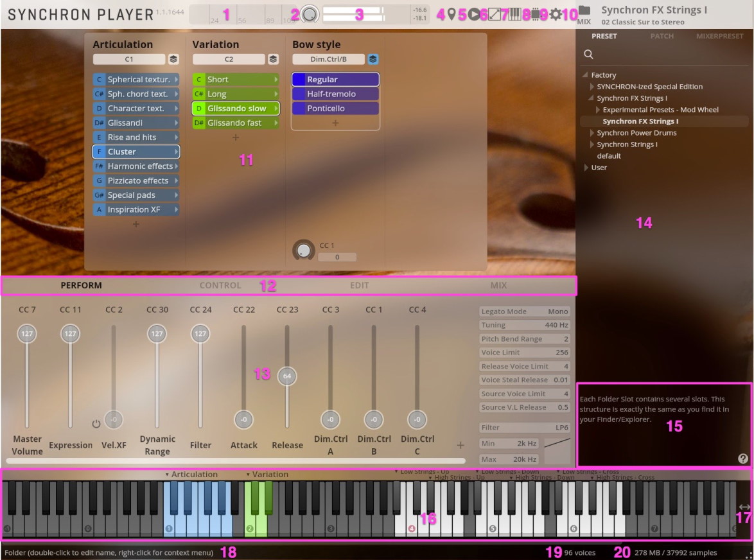This screenshot has width=754, height=560.
Task: Click the layers icon beside Variation C2 field
Action: point(273,59)
